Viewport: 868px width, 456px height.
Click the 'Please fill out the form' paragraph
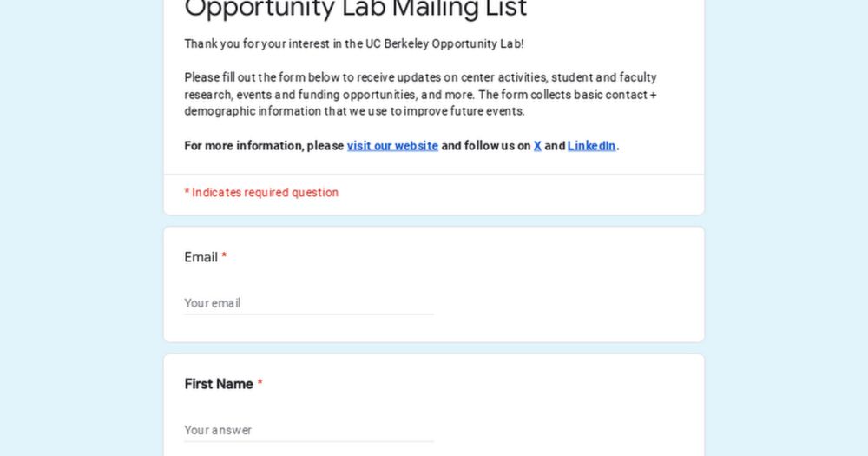(421, 94)
